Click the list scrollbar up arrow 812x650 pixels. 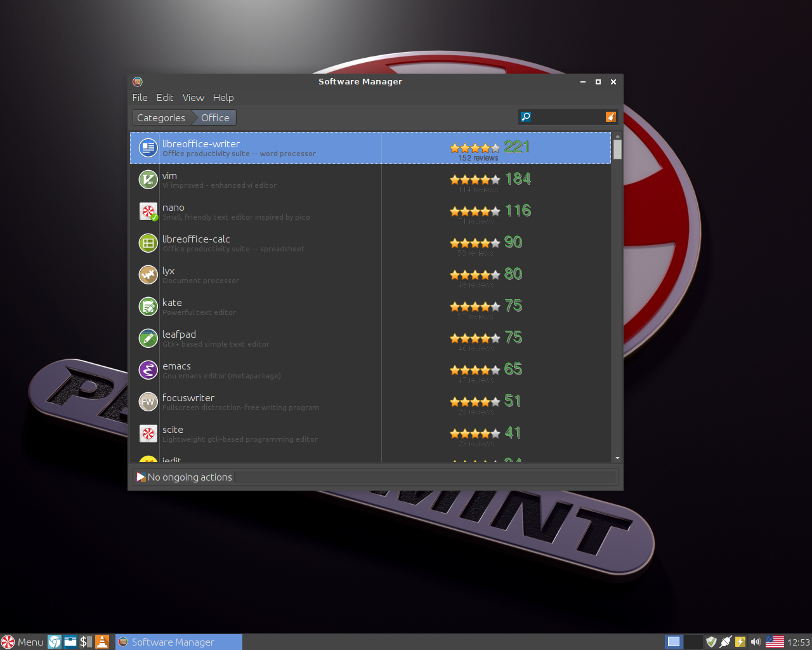[617, 136]
